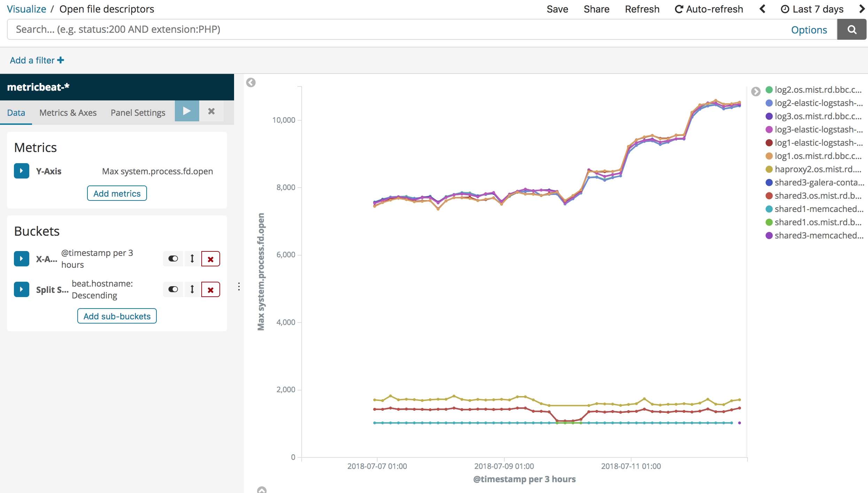
Task: Click the shared3-memcached data point on chart
Action: 739,423
